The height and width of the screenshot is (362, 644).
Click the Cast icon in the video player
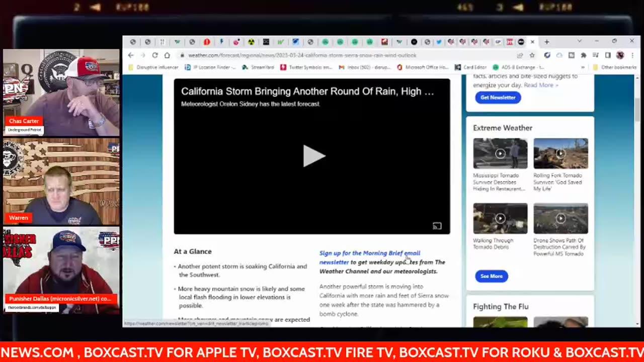click(437, 226)
